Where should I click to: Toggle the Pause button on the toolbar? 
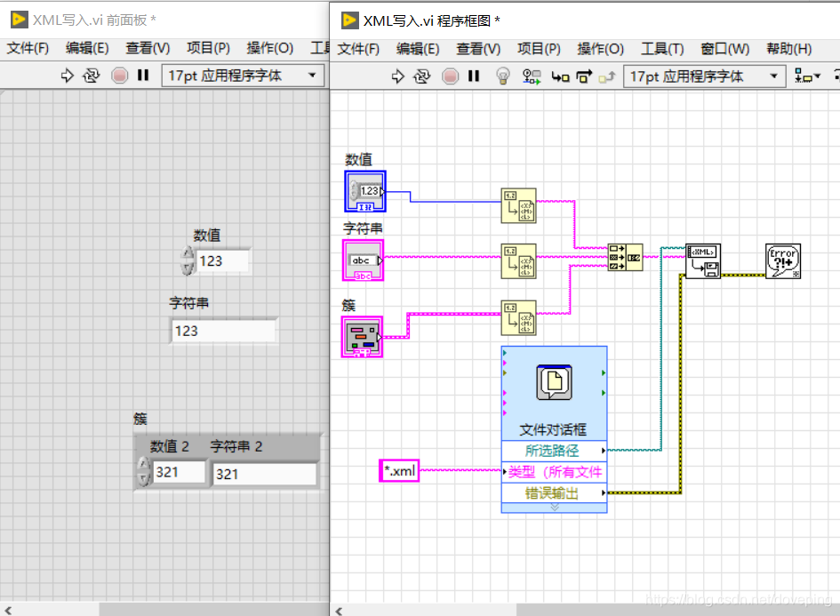coord(473,77)
